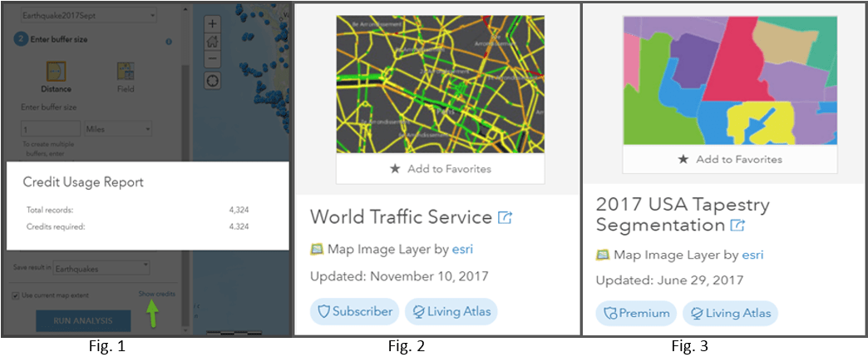Click the buffer size info icon
The width and height of the screenshot is (868, 362).
point(169,41)
